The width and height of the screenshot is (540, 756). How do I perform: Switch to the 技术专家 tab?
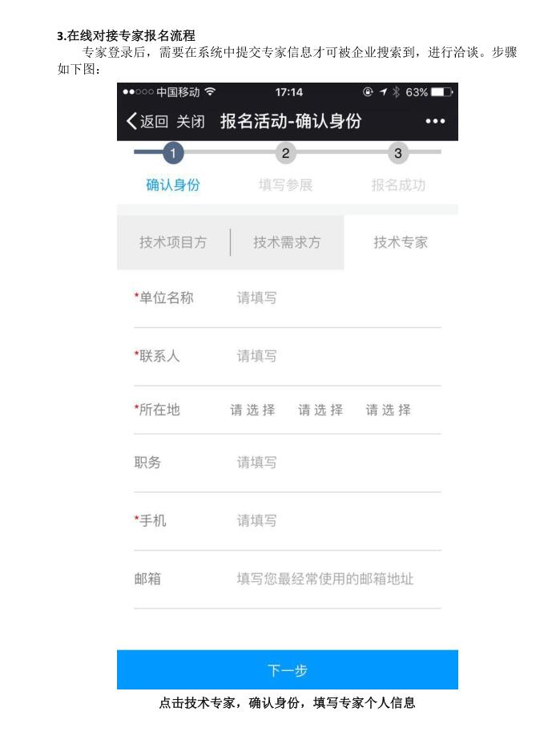[401, 242]
